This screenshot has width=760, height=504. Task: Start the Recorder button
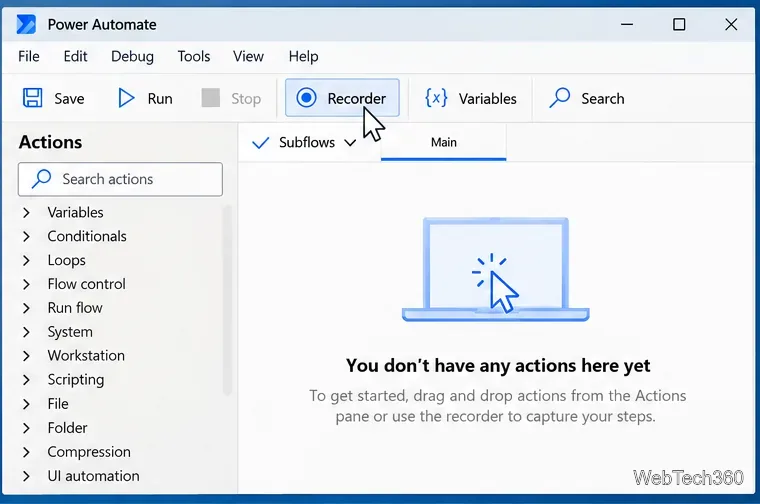pyautogui.click(x=342, y=98)
